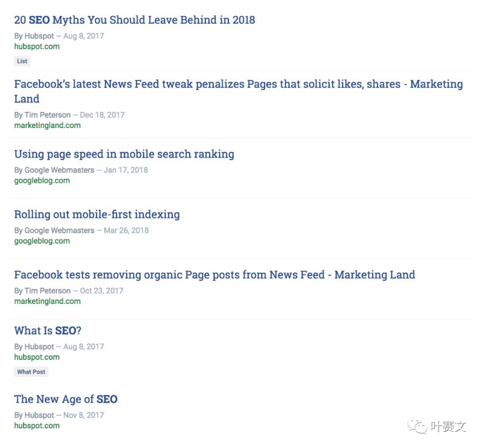Viewport: 482px width, 448px height.
Task: Open 'The New Age of SEO' article
Action: (66, 399)
